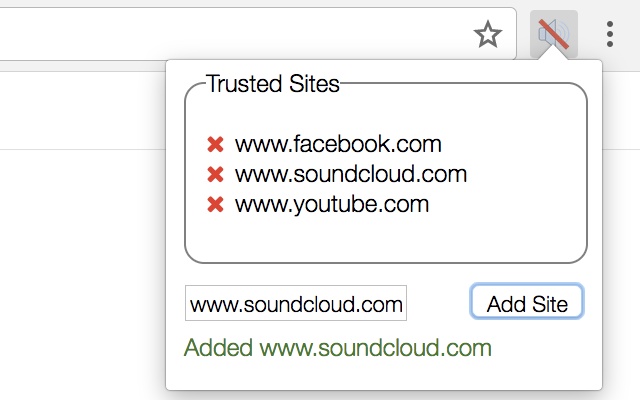This screenshot has width=640, height=400.
Task: Click the blank page area left of the popup
Action: click(x=80, y=260)
